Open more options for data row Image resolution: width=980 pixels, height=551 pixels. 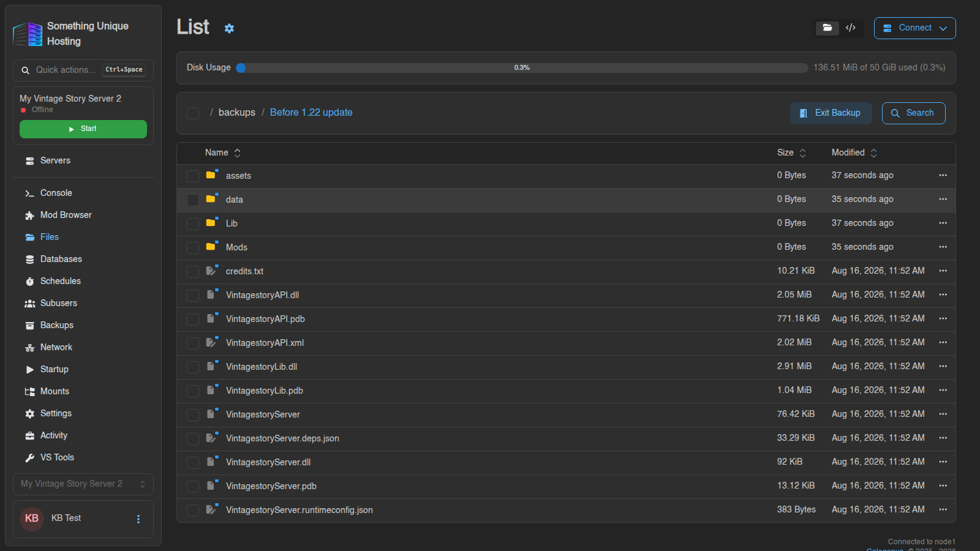click(x=943, y=199)
